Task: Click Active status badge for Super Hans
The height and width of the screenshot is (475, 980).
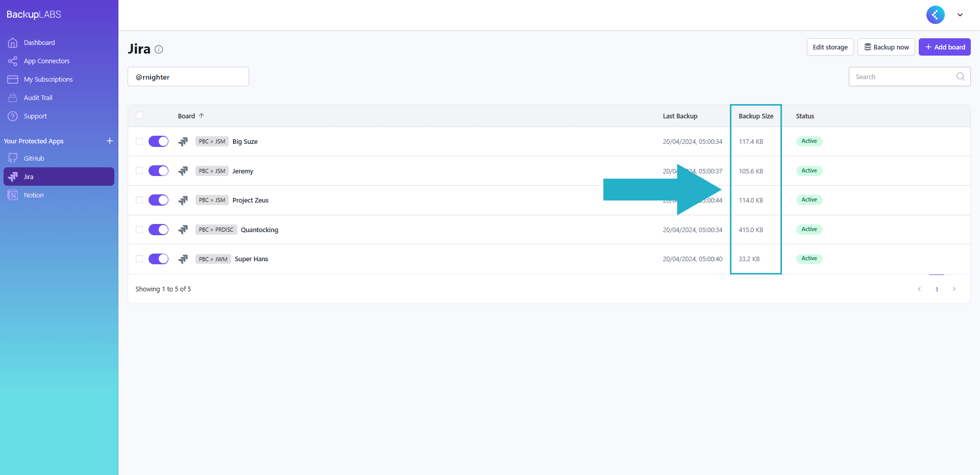Action: tap(809, 259)
